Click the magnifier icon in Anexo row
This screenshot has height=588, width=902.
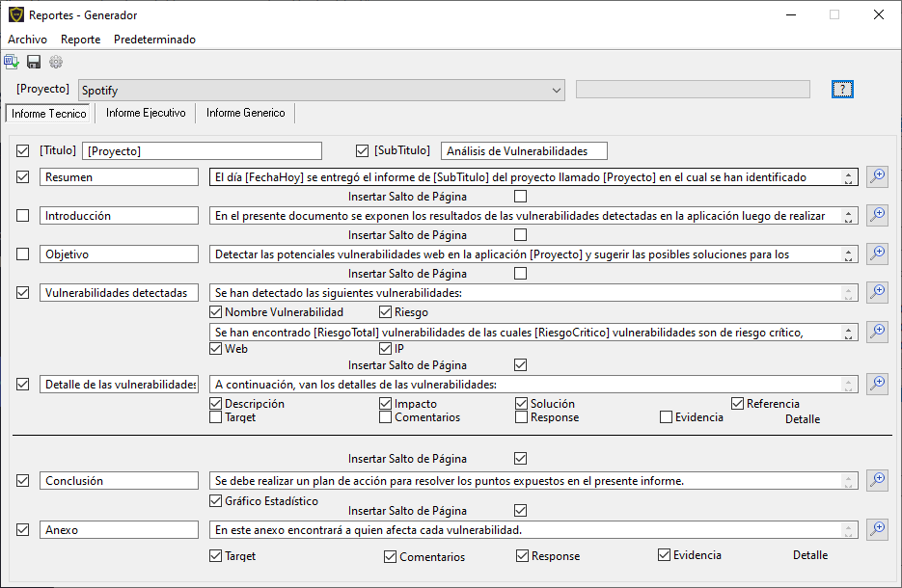pyautogui.click(x=877, y=529)
